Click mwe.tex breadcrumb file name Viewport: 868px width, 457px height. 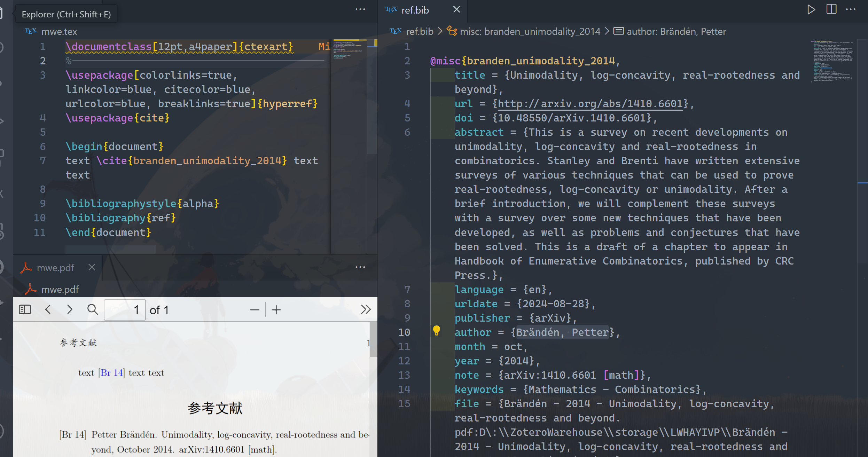(x=59, y=32)
